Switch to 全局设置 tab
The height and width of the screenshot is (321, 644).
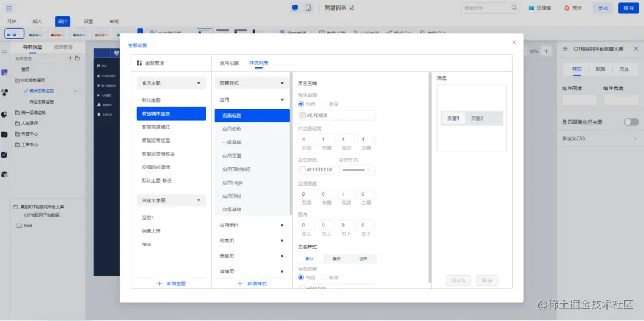click(x=229, y=63)
